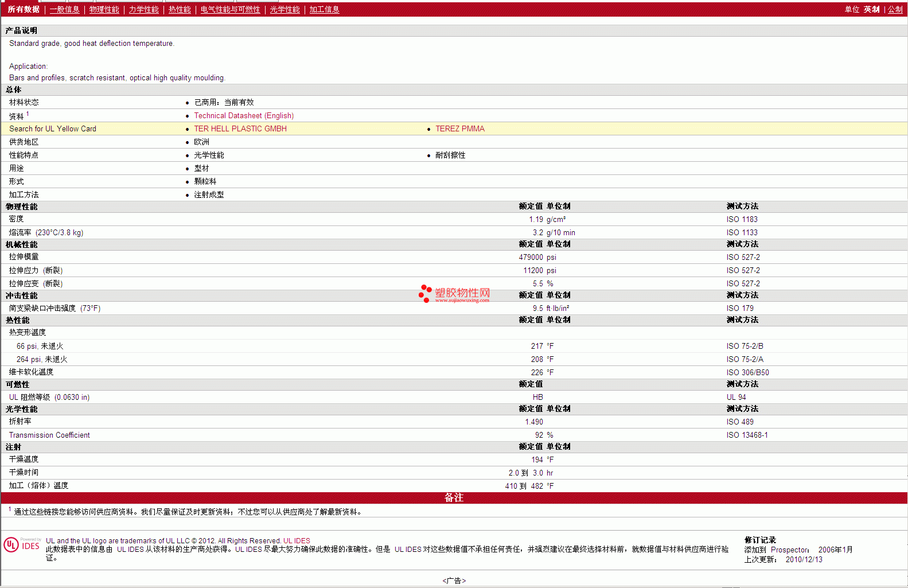Open the 力学性能 tab
Screen dimensions: 908x588
[143, 9]
